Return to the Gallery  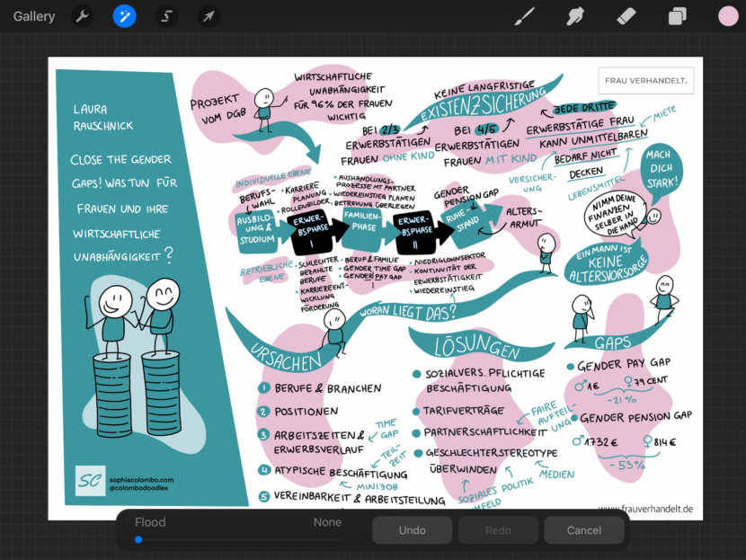(x=34, y=16)
